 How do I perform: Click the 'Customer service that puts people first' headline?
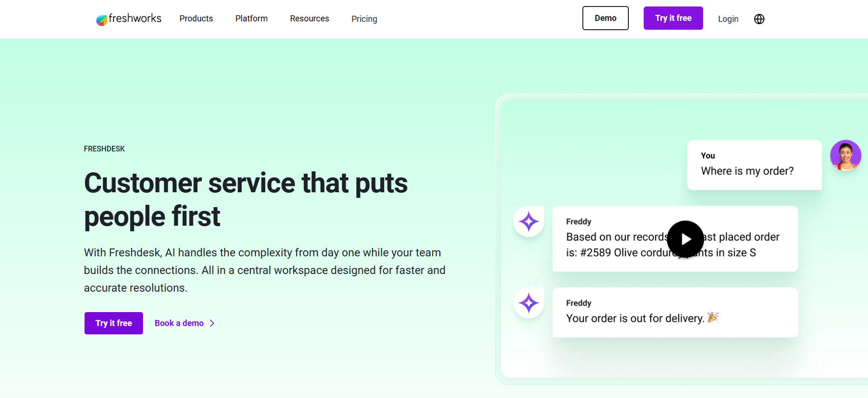tap(246, 200)
